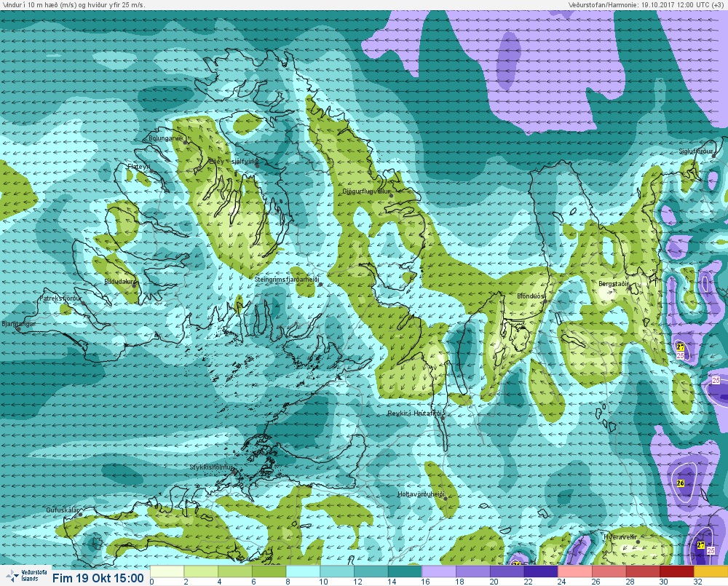This screenshot has width=728, height=586.
Task: Pick the 22–24 m/s dark indigo swatch
Action: 540,571
